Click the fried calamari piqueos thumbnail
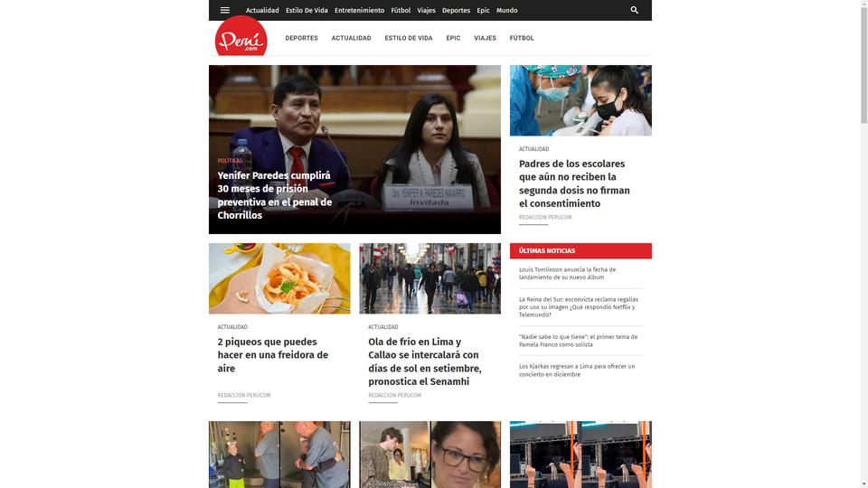Screen dimensions: 868x488 pos(279,278)
